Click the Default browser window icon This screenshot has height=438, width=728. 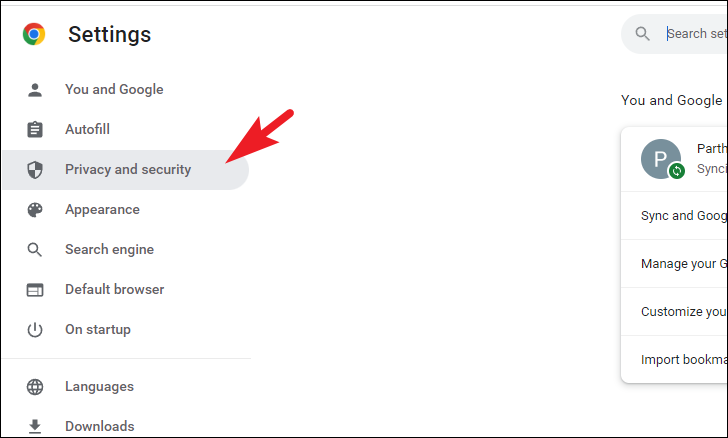tap(35, 290)
